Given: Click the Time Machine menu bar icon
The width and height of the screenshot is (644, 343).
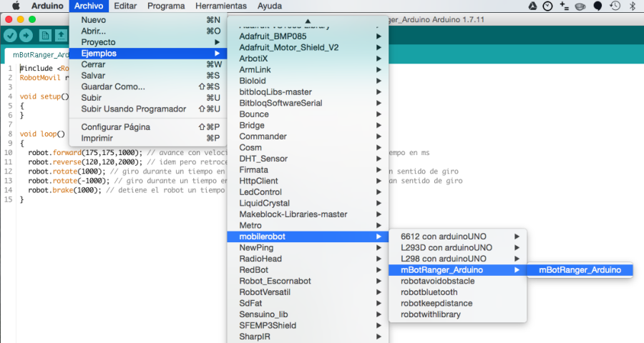Looking at the screenshot, I should click(615, 6).
